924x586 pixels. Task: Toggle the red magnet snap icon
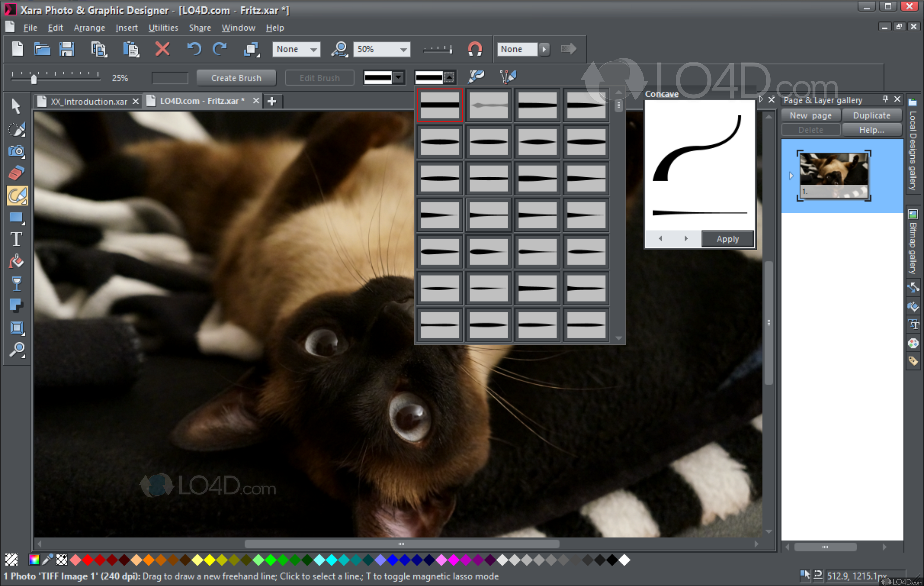pos(475,49)
